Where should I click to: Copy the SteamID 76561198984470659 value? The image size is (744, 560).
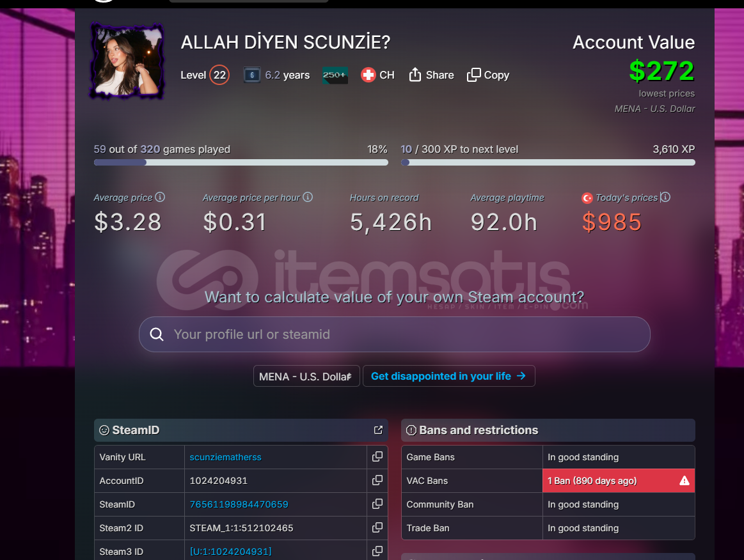pos(377,504)
